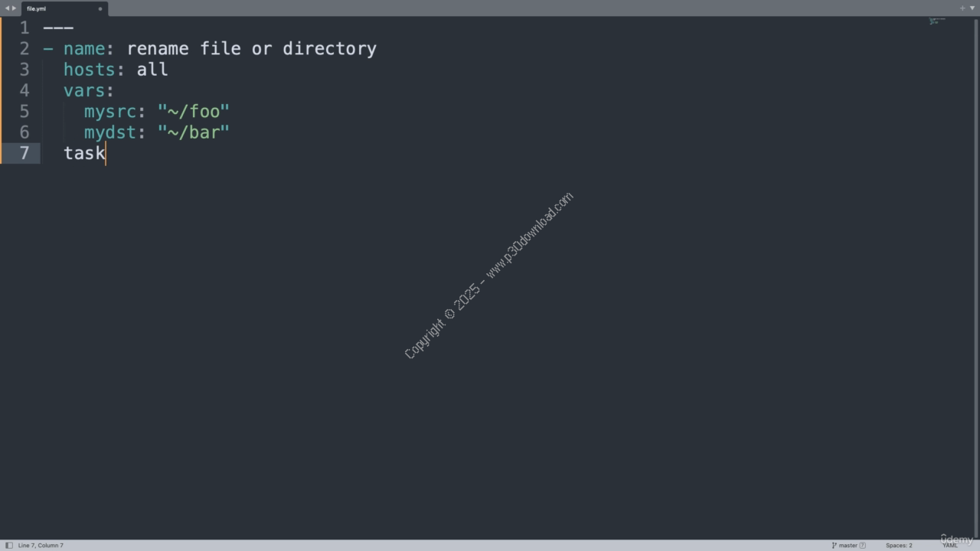Screen dimensions: 980x551
Task: Click the mydst variable name
Action: (x=109, y=132)
